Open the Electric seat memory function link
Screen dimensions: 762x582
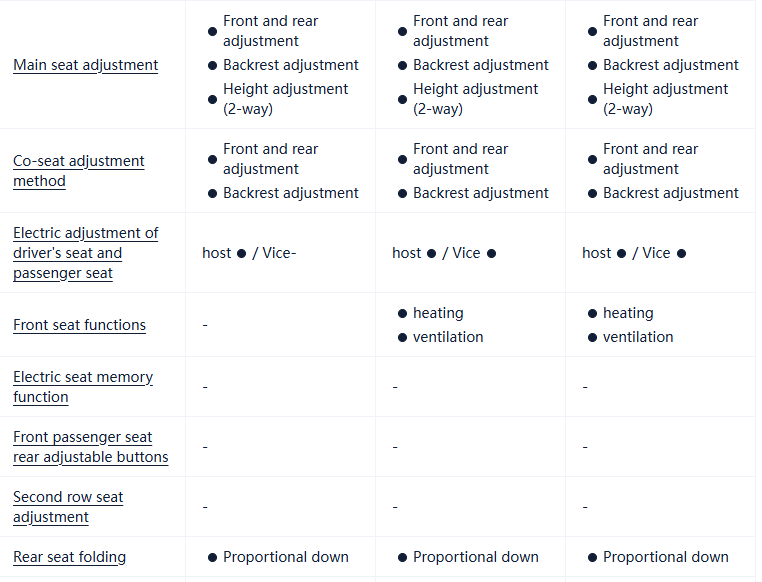pos(82,387)
